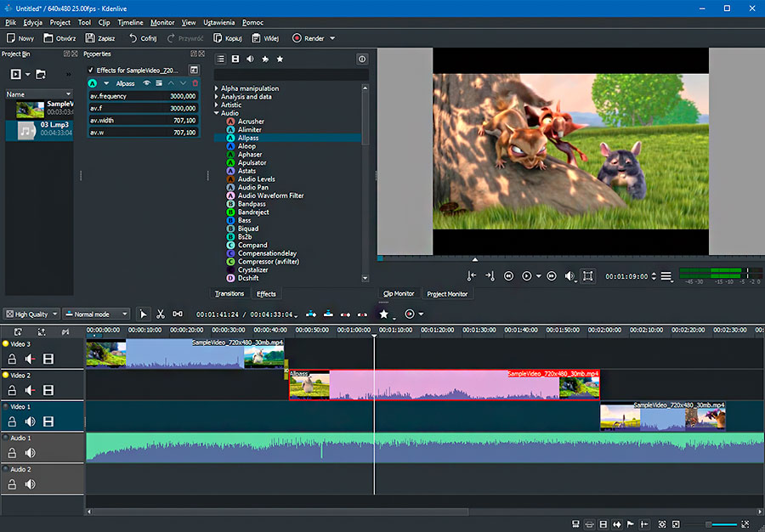Viewport: 765px width, 532px height.
Task: Hide video of Video 2 track
Action: point(48,391)
